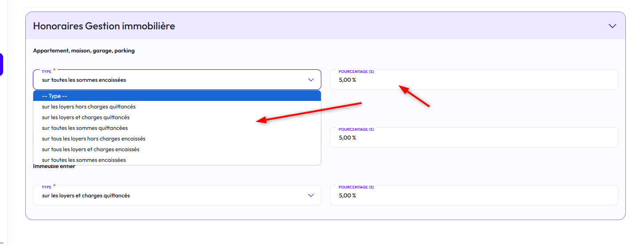Click the middle Pourcentage field showing 5,00 %
The width and height of the screenshot is (644, 245).
(474, 138)
